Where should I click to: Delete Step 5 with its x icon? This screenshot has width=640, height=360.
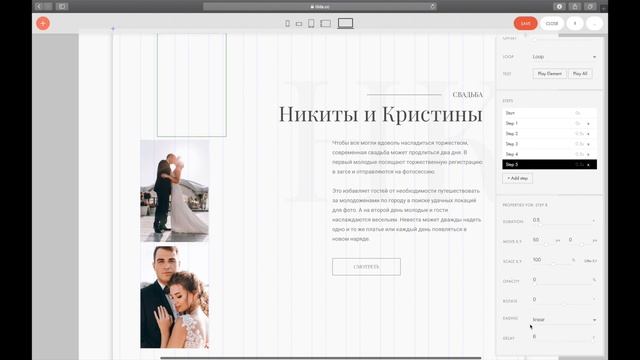point(588,165)
